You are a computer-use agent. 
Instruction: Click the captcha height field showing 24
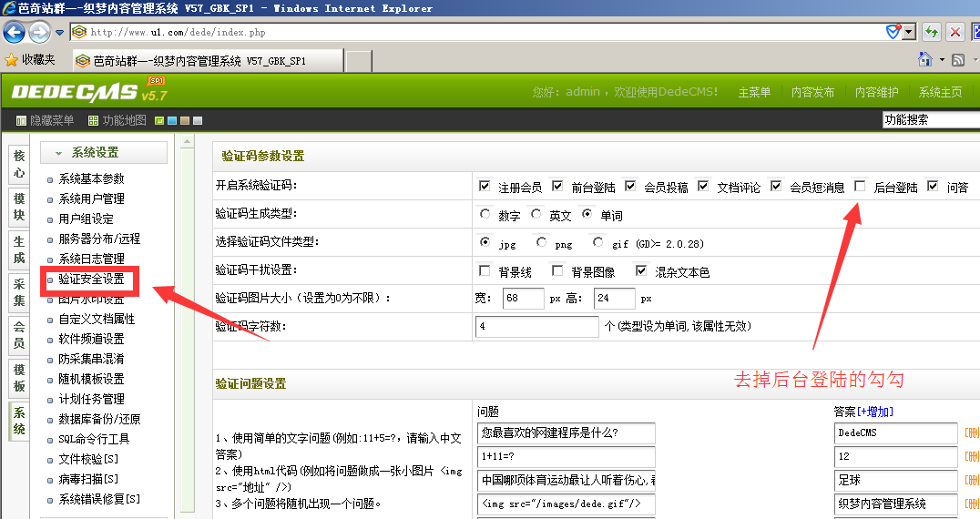[x=615, y=299]
